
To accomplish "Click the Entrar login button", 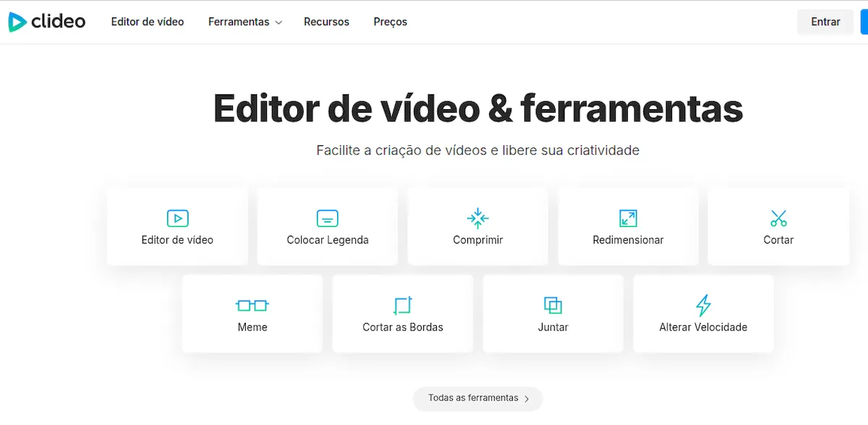I will [x=825, y=22].
